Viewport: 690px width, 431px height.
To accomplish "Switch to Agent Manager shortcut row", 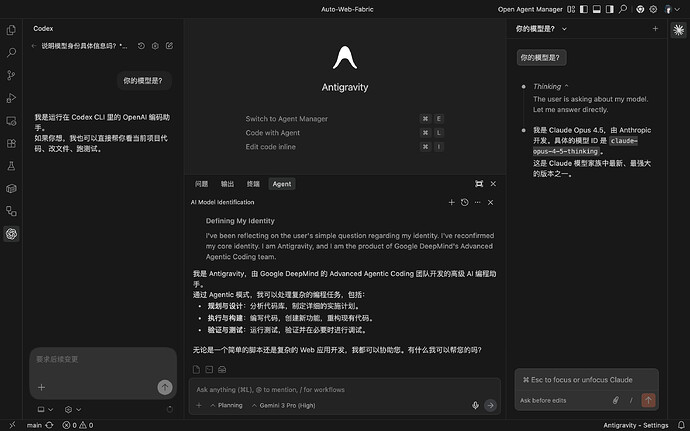I will (x=345, y=119).
